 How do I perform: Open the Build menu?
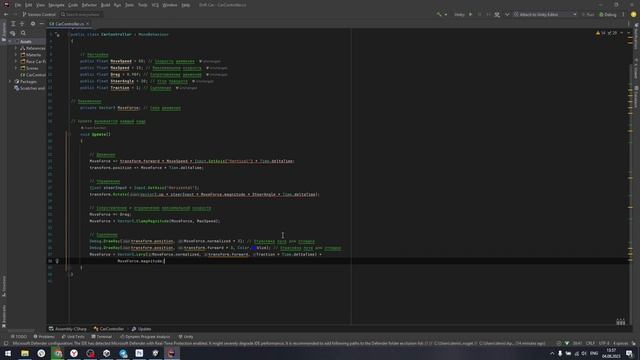pos(105,5)
